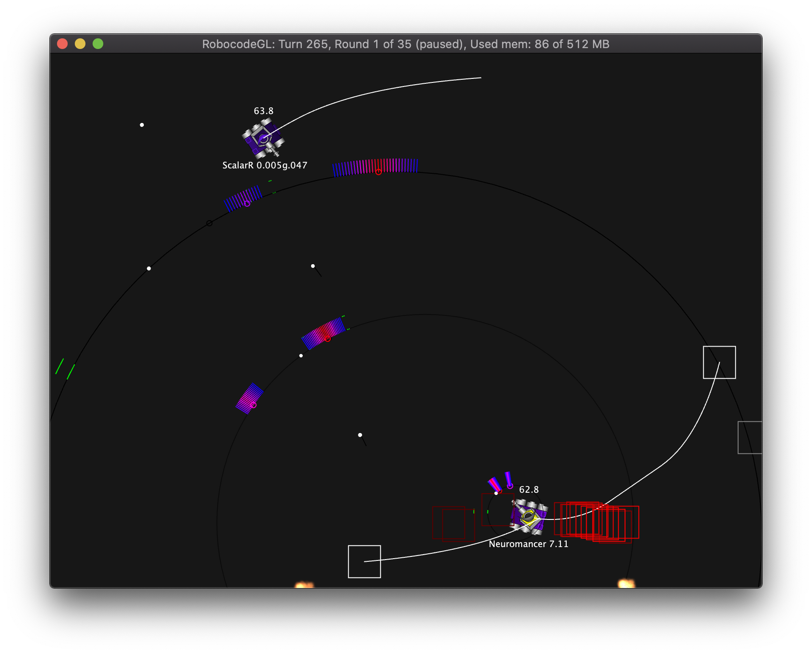Click the explosion flame at the bottom right
The height and width of the screenshot is (654, 812).
tap(626, 583)
